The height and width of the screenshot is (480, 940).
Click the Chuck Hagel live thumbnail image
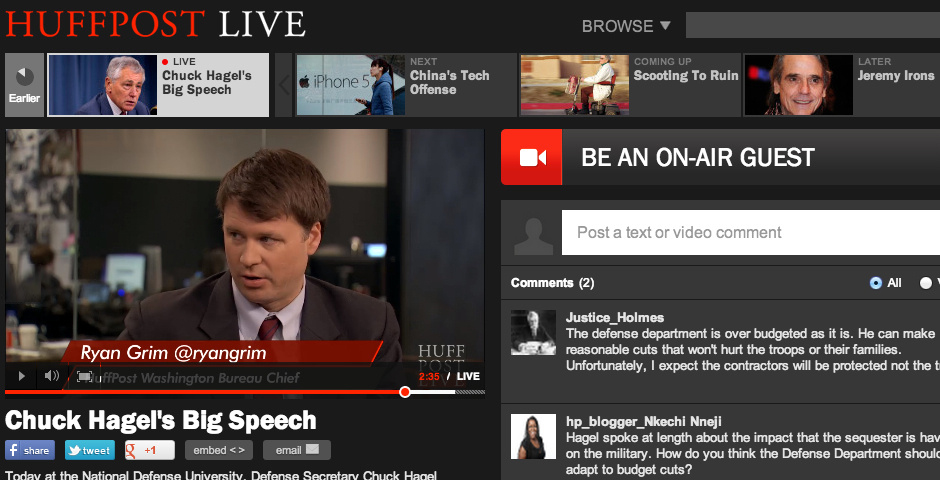point(103,85)
